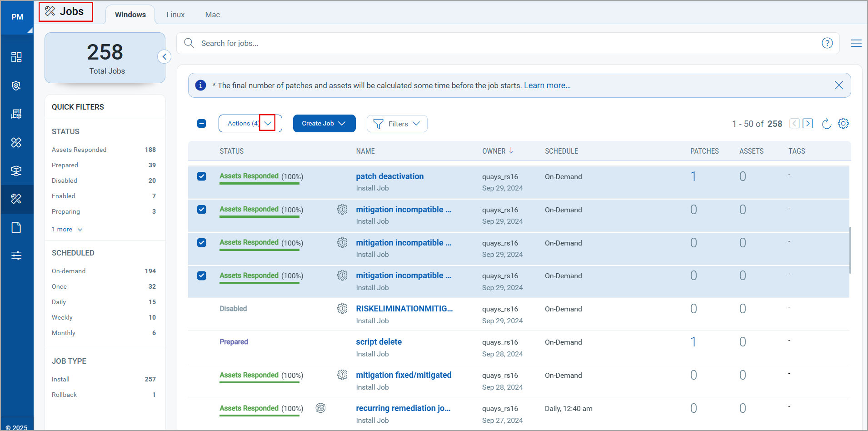Open the table settings gear icon
Viewport: 868px width, 431px height.
(843, 124)
